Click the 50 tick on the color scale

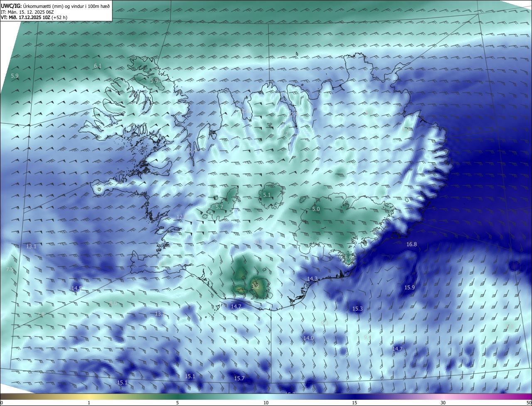pyautogui.click(x=529, y=403)
